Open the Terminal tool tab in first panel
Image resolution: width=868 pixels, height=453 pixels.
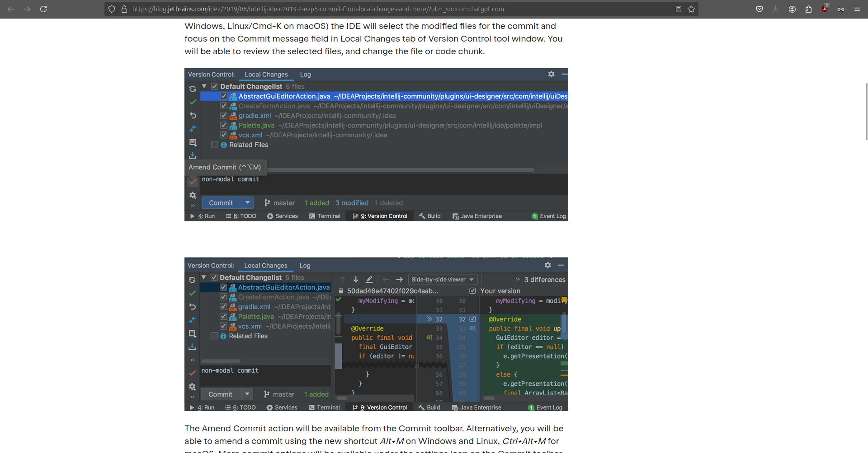325,216
